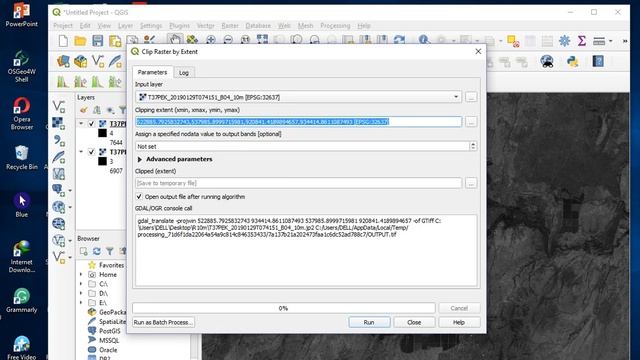This screenshot has width=640, height=360.
Task: Toggle visibility of the second T37P layer
Action: tap(91, 152)
